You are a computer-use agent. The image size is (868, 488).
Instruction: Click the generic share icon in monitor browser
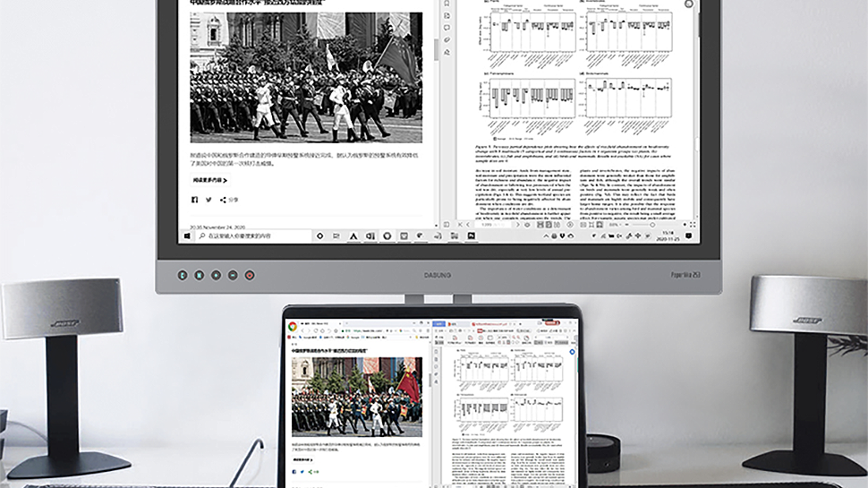tap(223, 200)
